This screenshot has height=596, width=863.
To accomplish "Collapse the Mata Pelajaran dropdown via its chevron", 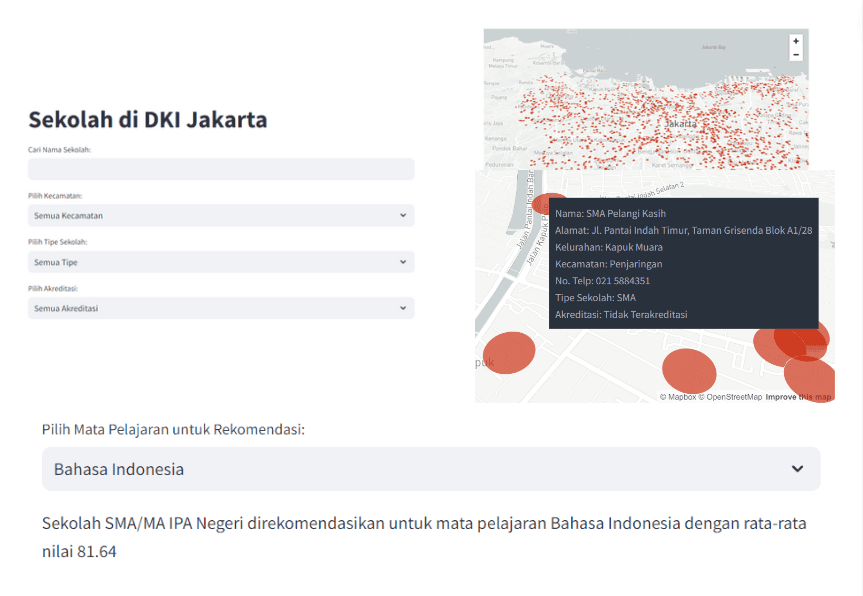I will (797, 468).
